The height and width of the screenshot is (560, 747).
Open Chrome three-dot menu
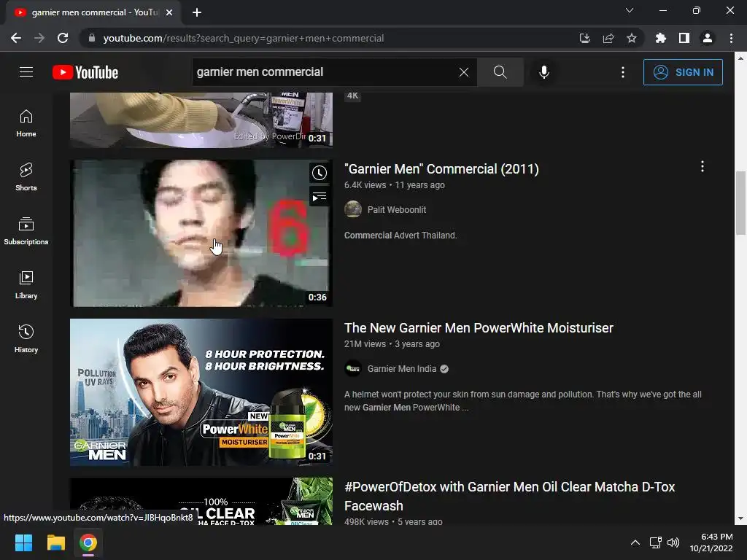731,38
